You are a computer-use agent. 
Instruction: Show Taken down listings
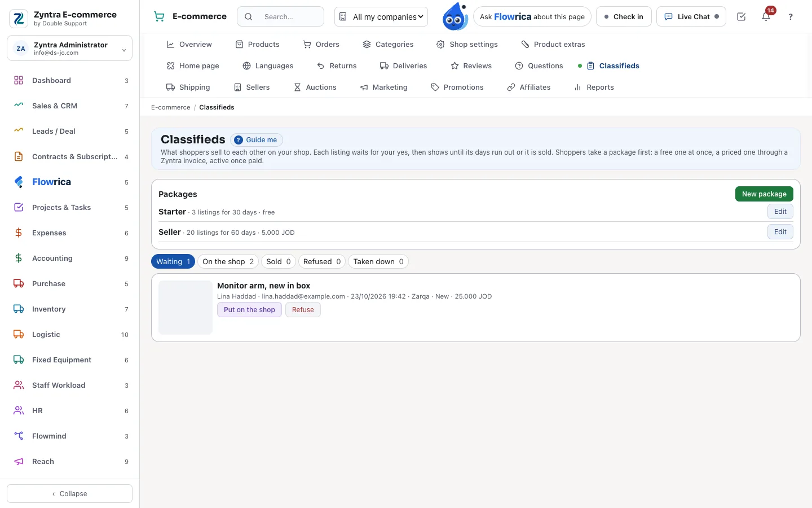[x=378, y=262]
